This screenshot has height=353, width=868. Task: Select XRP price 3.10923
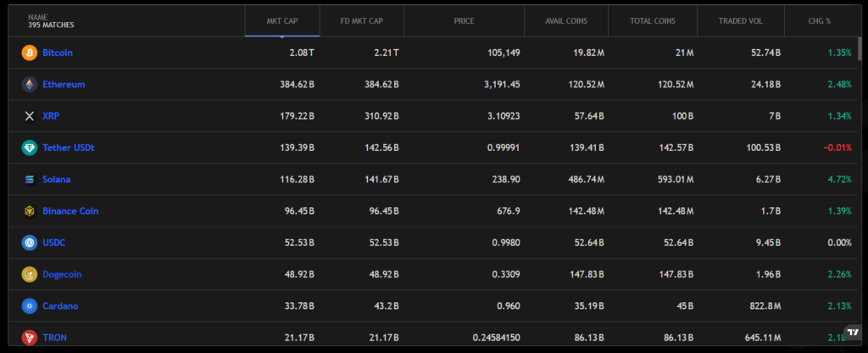pyautogui.click(x=503, y=115)
